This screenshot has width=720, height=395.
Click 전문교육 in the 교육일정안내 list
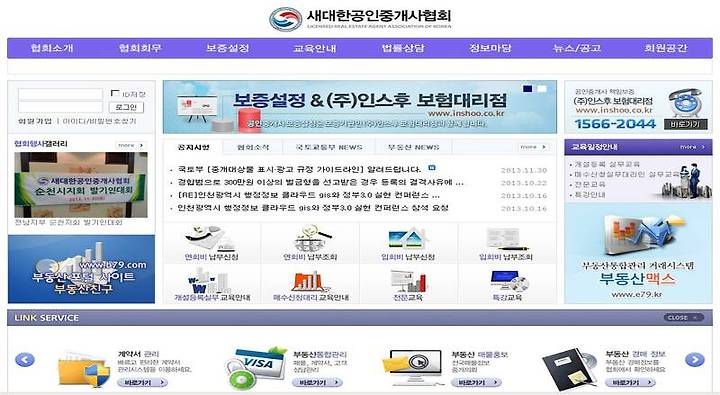pyautogui.click(x=590, y=184)
